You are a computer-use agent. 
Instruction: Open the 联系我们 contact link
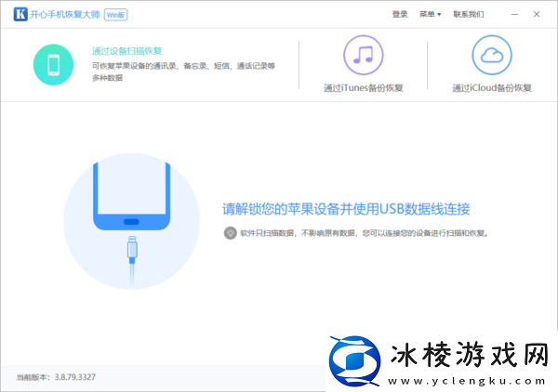pos(469,14)
